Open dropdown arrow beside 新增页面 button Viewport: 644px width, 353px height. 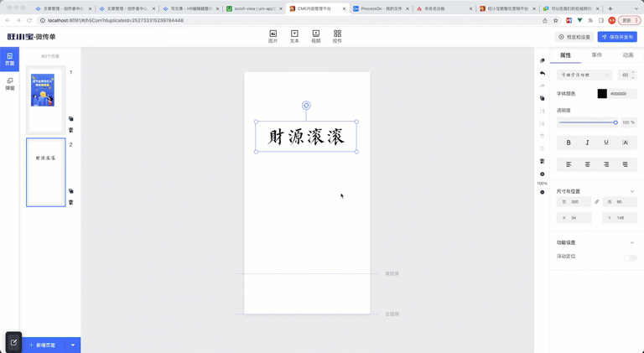73,345
